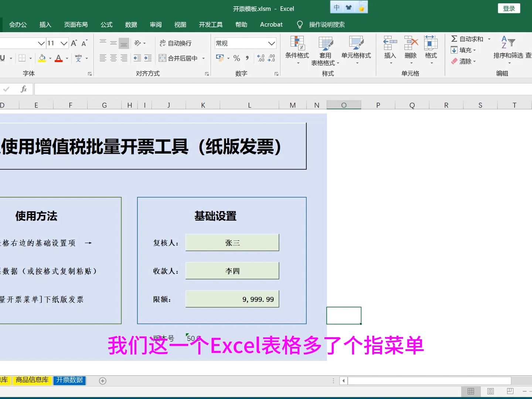Switch to the 开发工具 ribbon tab

211,24
